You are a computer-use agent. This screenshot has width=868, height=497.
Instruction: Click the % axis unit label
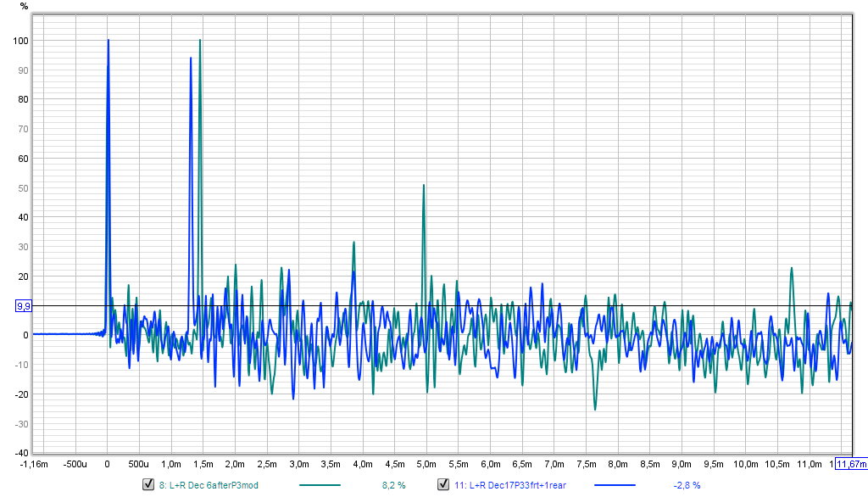pyautogui.click(x=24, y=6)
